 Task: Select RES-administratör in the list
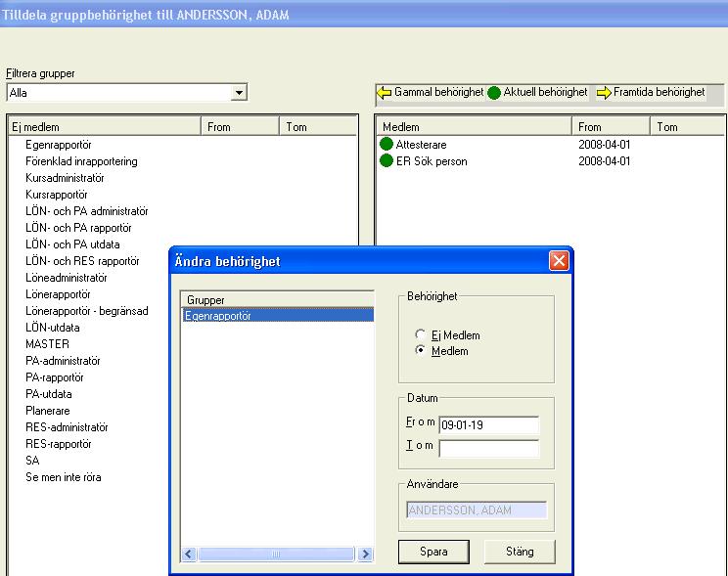[x=67, y=427]
